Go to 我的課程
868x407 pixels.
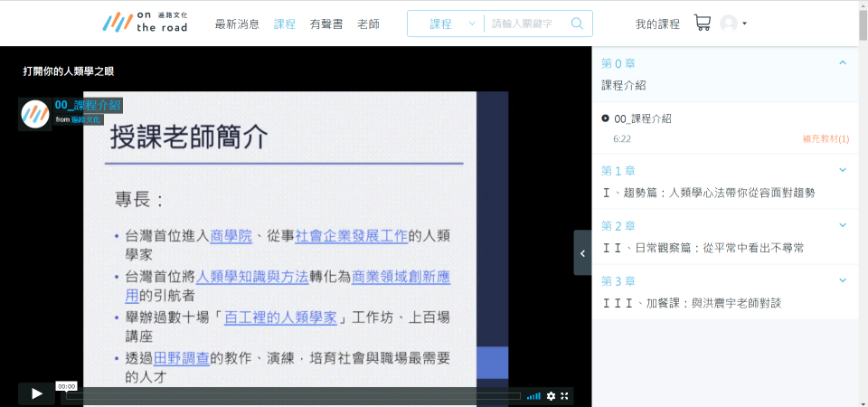tap(657, 24)
